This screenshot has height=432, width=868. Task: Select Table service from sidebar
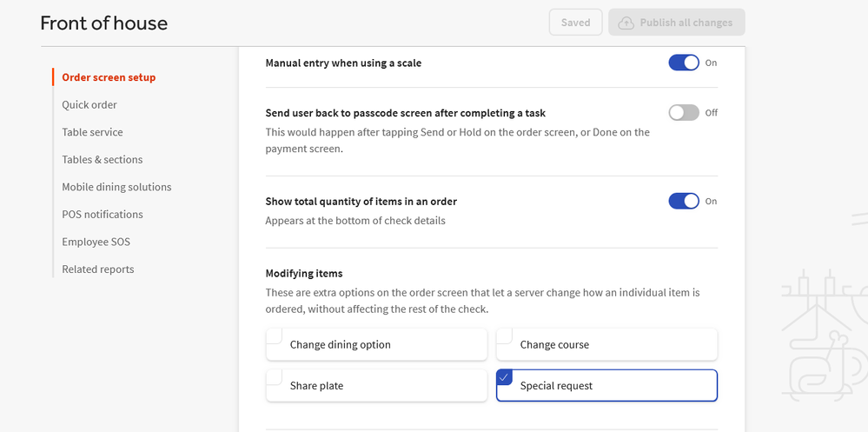tap(92, 132)
